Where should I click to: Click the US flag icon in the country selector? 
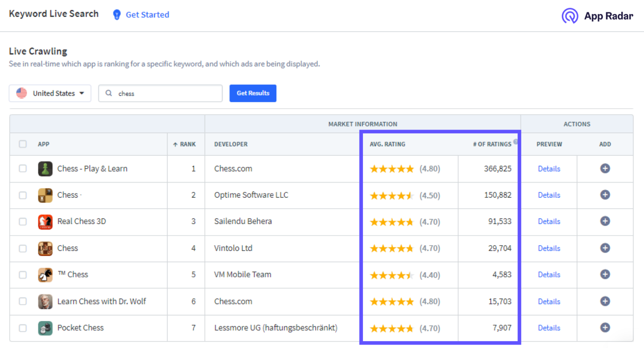point(21,93)
